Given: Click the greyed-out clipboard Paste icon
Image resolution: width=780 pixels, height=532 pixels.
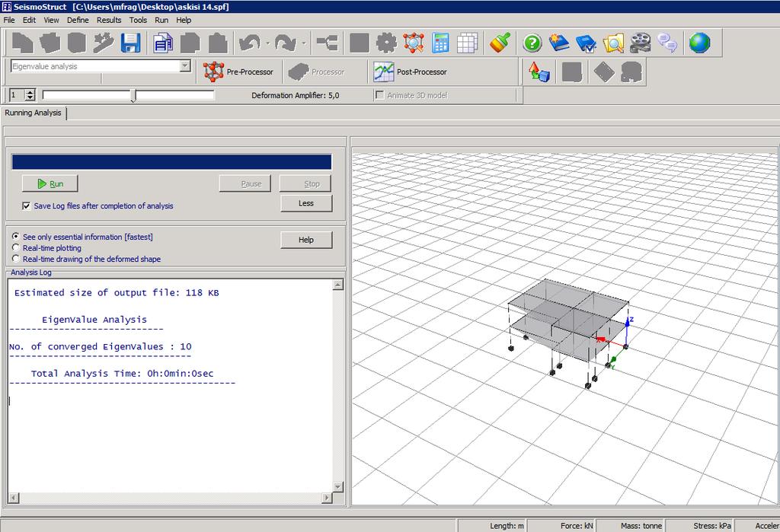Looking at the screenshot, I should pyautogui.click(x=217, y=43).
